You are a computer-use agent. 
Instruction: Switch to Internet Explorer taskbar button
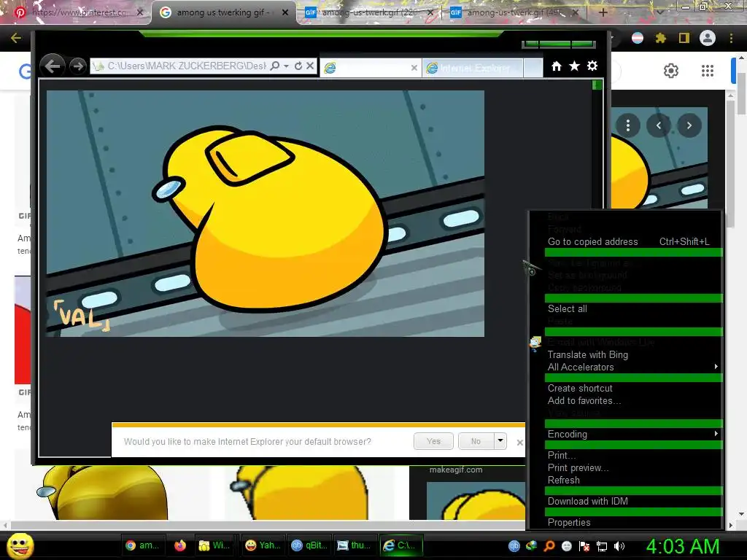[x=402, y=545]
